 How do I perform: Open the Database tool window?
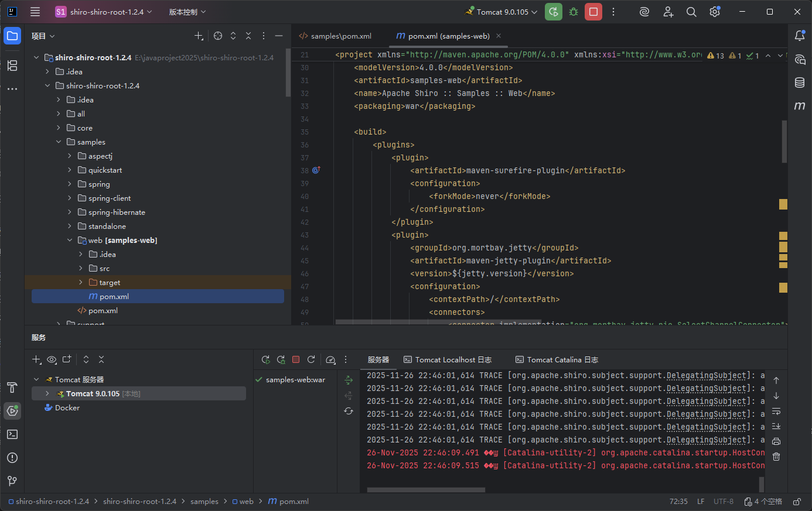pyautogui.click(x=800, y=83)
